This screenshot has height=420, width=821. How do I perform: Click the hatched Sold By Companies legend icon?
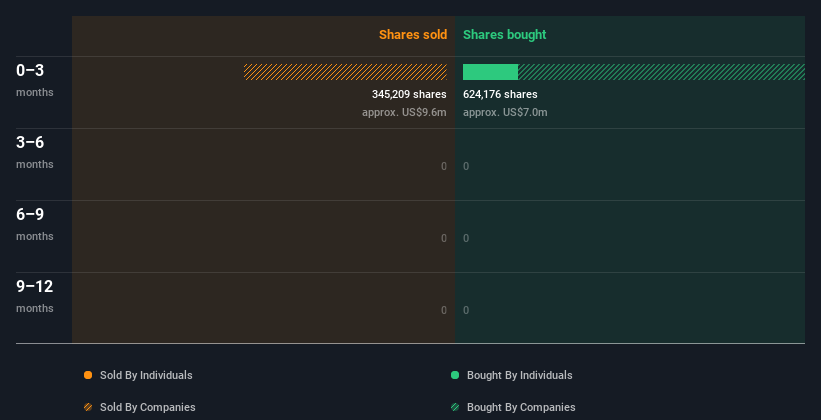point(88,407)
